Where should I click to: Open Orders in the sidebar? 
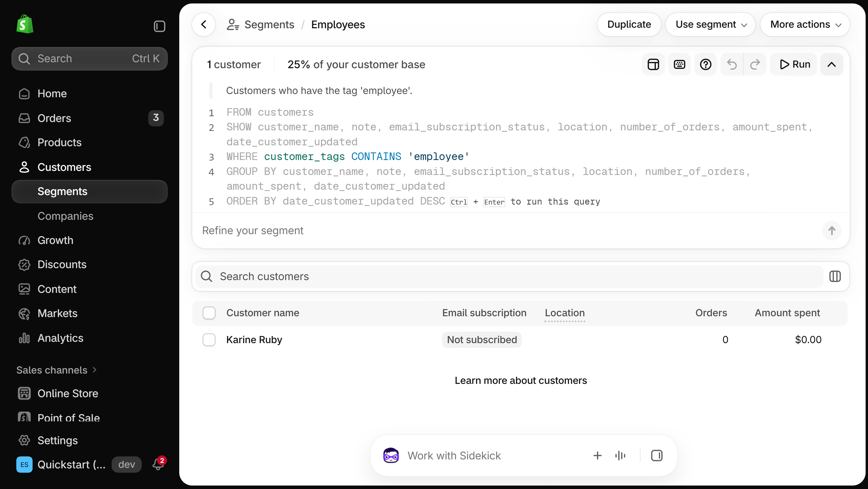tap(90, 118)
